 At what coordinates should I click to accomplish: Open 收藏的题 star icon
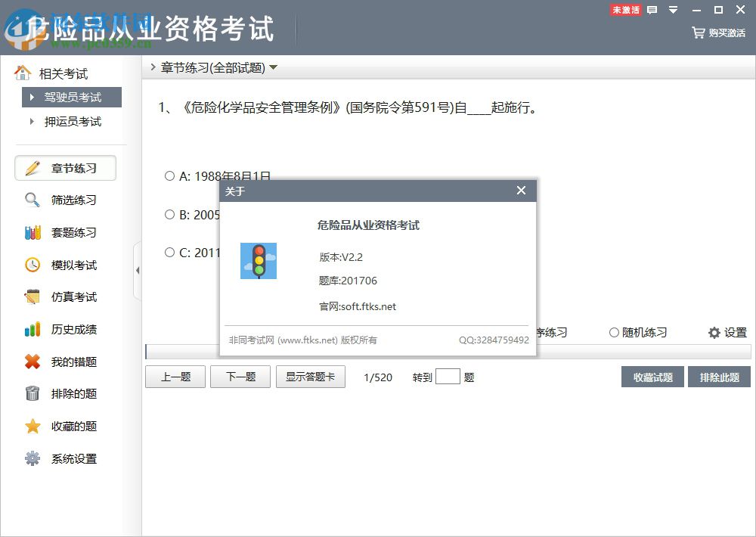click(32, 426)
